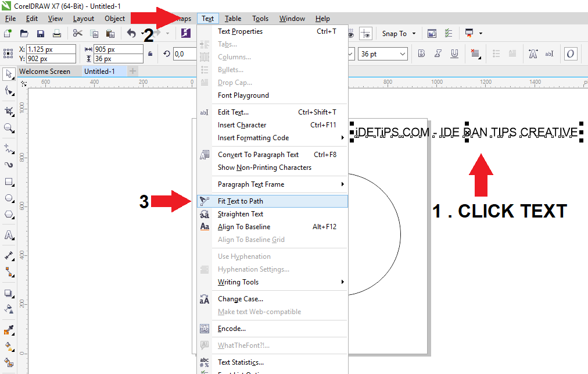Open the font size dropdown showing 36 pt
This screenshot has width=588, height=374.
[382, 53]
